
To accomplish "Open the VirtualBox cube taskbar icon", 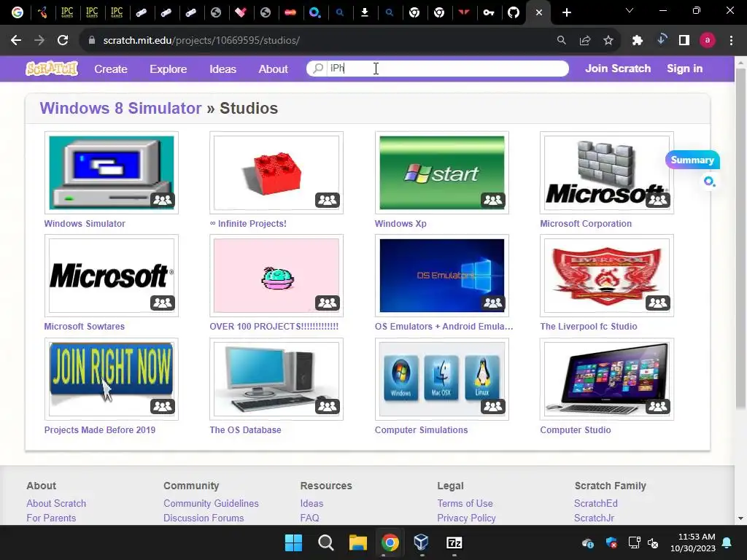I will point(421,542).
